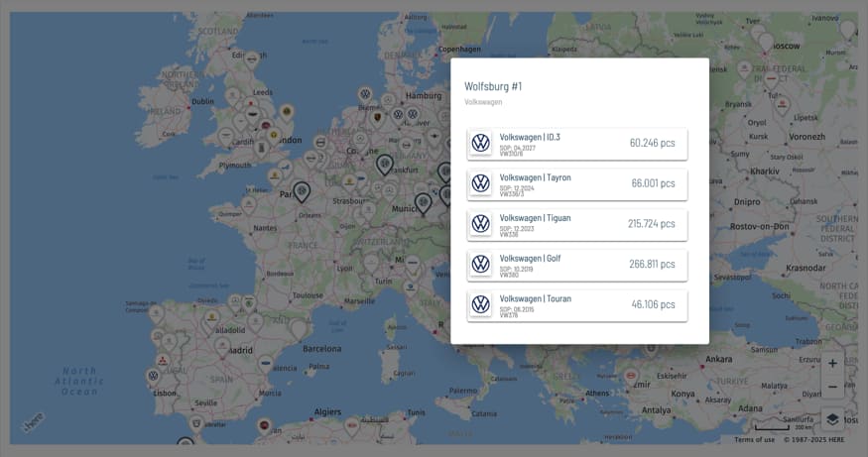This screenshot has height=457, width=868.
Task: Select the yellow Renault marker near Valladolid
Action: (x=211, y=319)
